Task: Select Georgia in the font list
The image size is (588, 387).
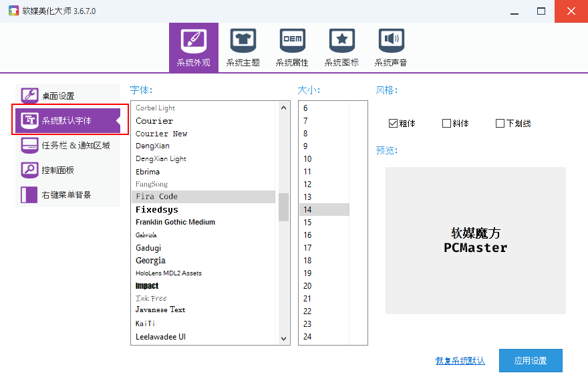Action: click(x=150, y=261)
